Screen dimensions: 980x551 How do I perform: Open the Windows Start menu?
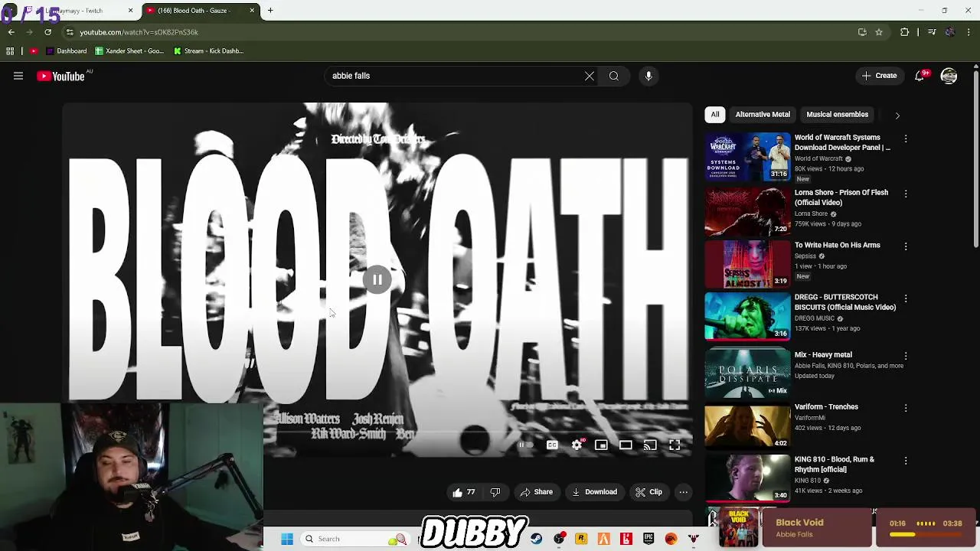pos(287,539)
